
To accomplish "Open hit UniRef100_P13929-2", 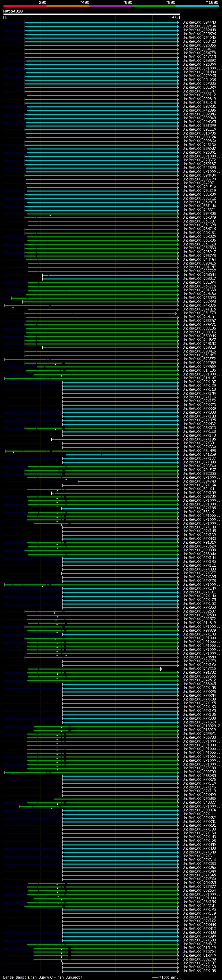I will (x=201, y=726).
